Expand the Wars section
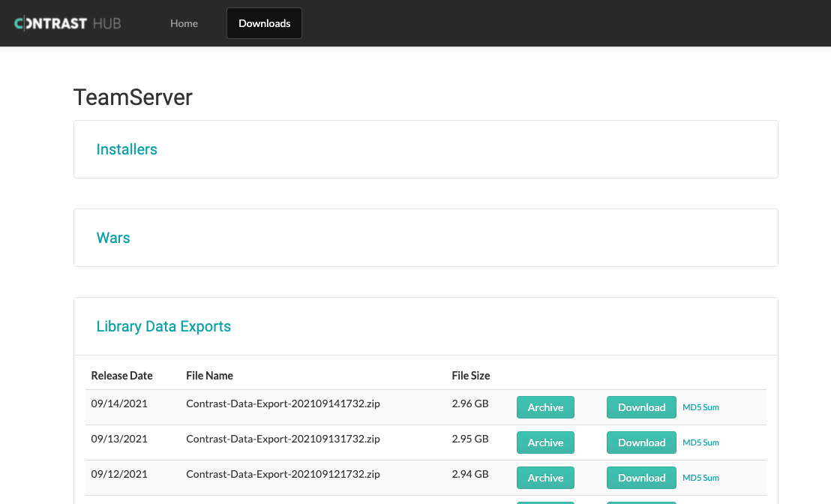Viewport: 831px width, 504px height. pyautogui.click(x=113, y=238)
